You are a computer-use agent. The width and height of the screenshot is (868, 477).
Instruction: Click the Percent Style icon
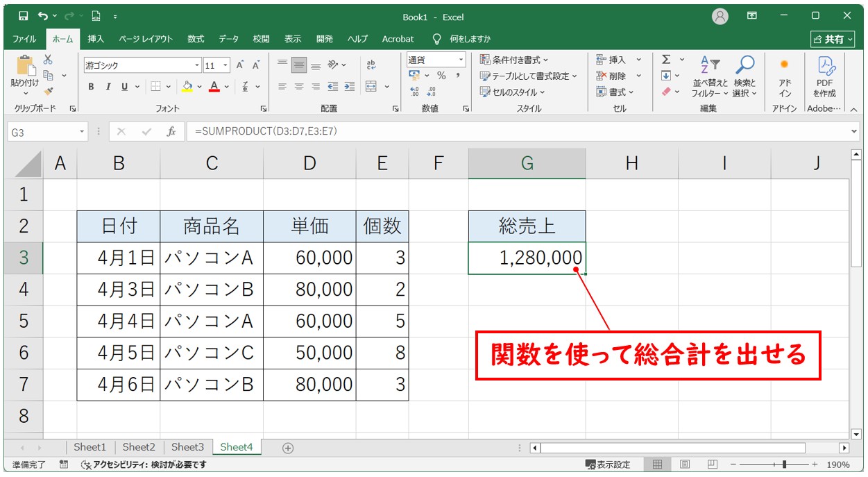pyautogui.click(x=441, y=76)
